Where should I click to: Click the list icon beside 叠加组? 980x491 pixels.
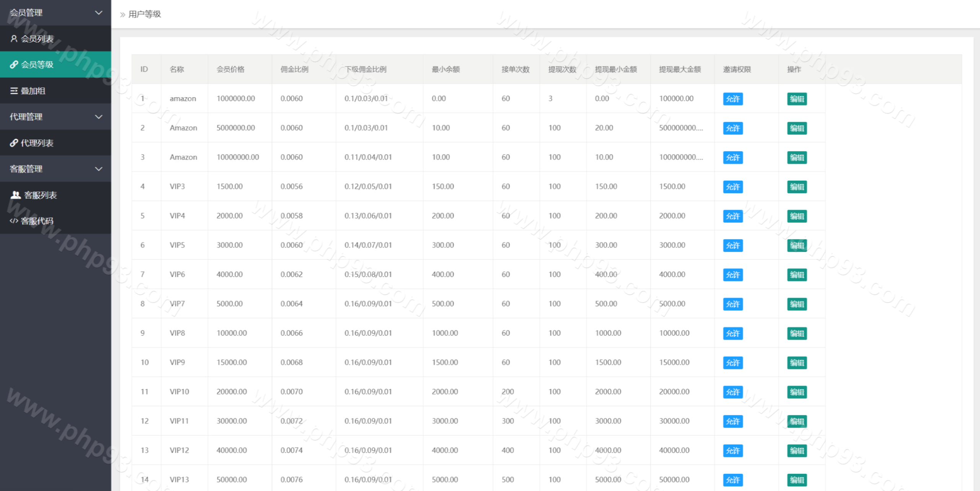click(14, 91)
